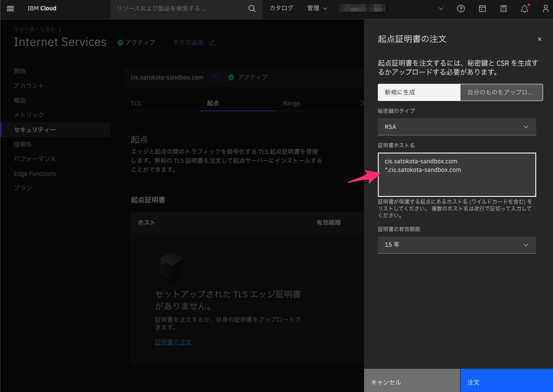553x392 pixels.
Task: Select the 自分のものをアップロード option
Action: [502, 92]
